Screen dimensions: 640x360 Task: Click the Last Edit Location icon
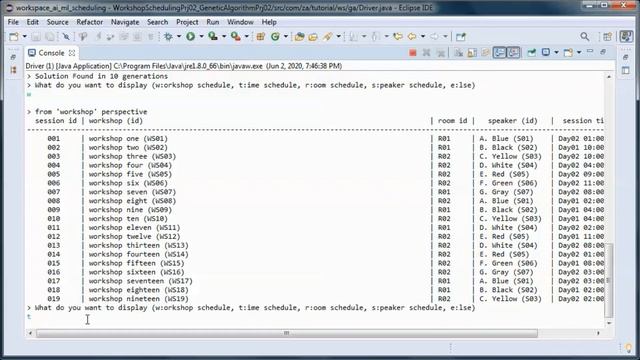pyautogui.click(x=398, y=37)
